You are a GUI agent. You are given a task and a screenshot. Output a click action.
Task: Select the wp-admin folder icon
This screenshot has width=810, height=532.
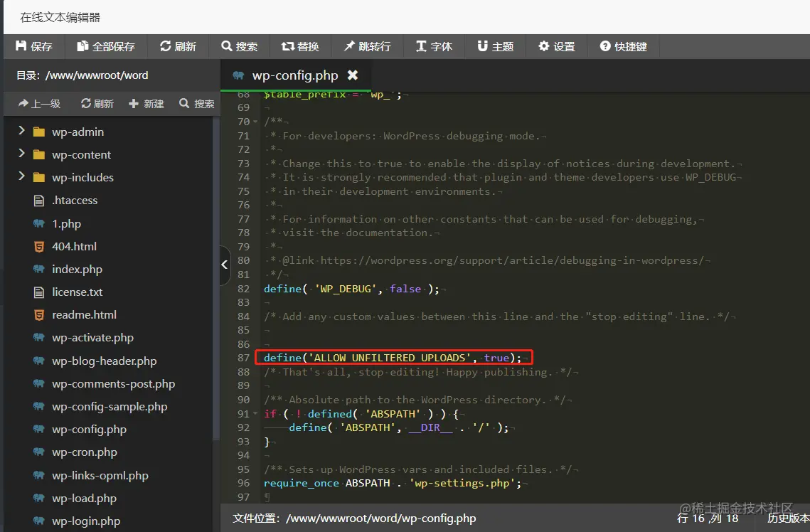(38, 132)
